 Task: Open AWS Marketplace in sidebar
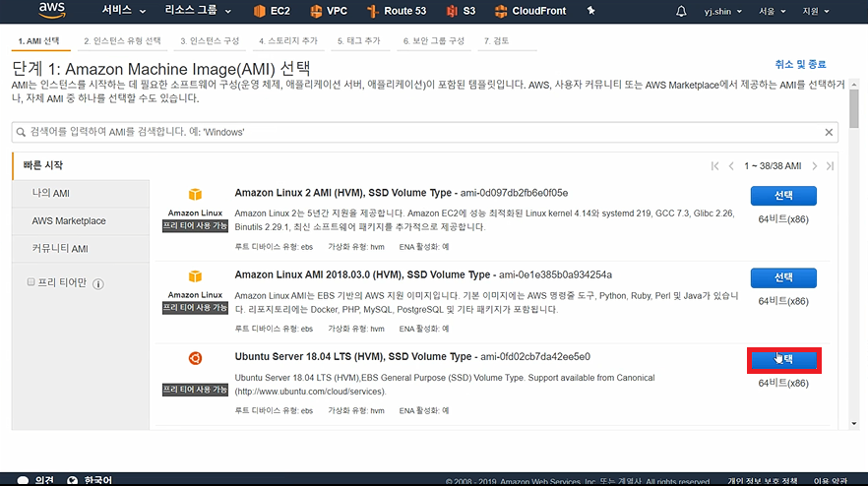click(81, 220)
